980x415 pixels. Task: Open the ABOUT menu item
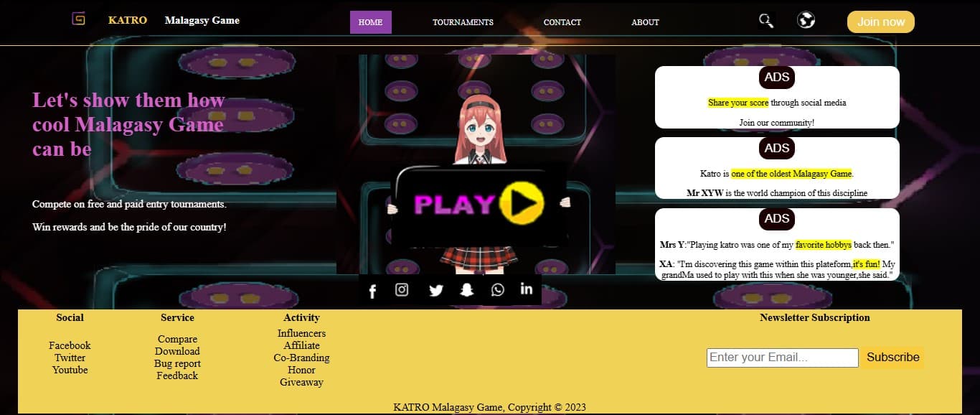pos(645,22)
